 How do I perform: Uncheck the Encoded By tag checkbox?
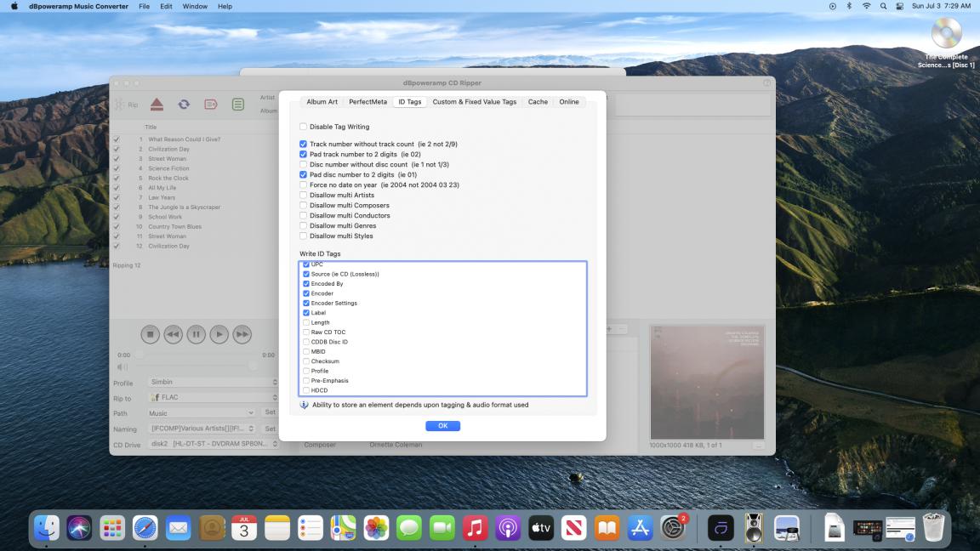pos(306,284)
